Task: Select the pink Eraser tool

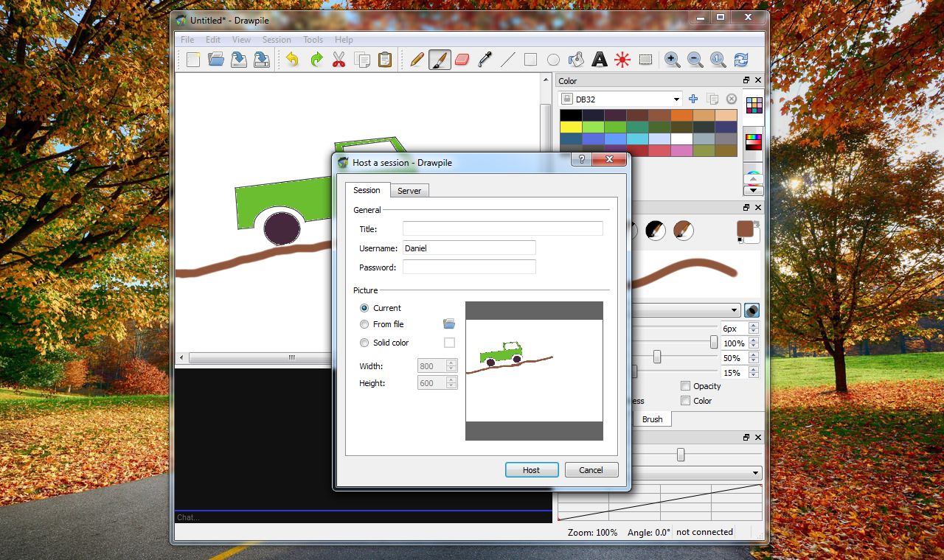Action: tap(462, 60)
